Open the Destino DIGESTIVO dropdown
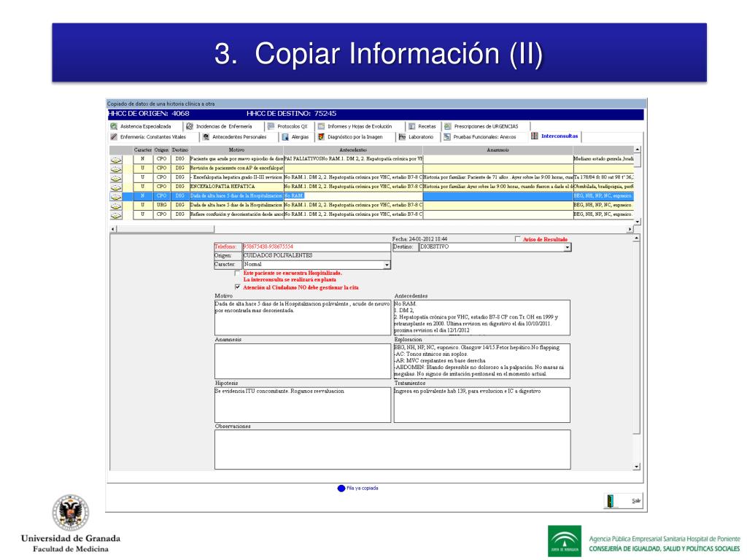This screenshot has height=560, width=747. point(567,248)
